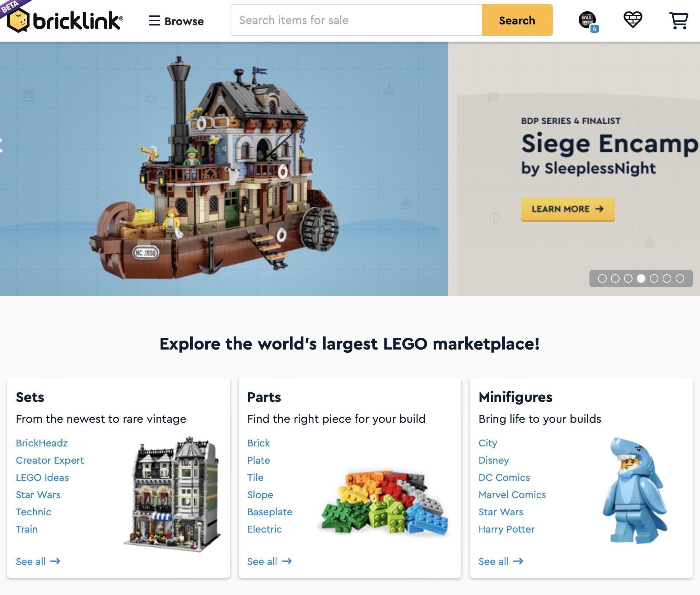Open the wishlist heart icon
The height and width of the screenshot is (595, 700).
(x=633, y=19)
